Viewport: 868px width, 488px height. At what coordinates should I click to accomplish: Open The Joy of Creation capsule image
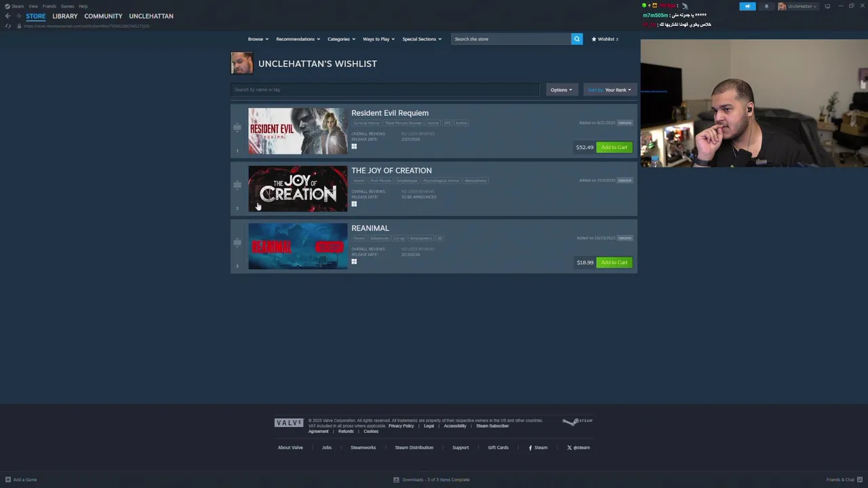pos(298,188)
